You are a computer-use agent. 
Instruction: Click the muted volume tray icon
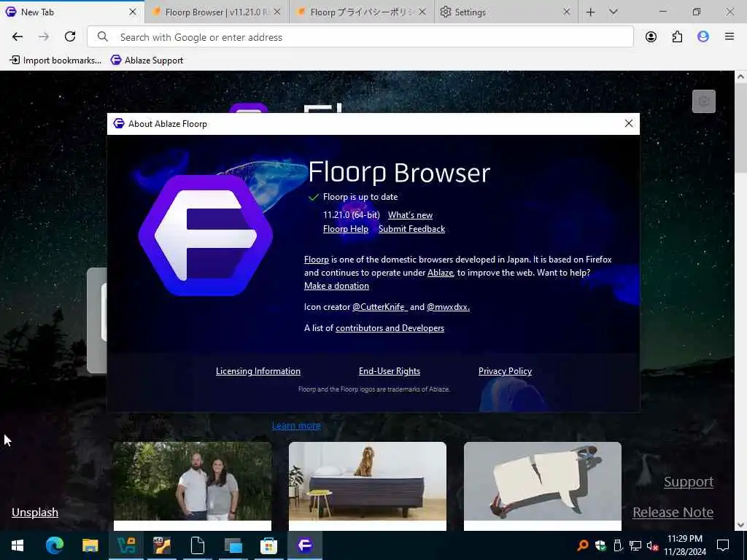point(652,545)
